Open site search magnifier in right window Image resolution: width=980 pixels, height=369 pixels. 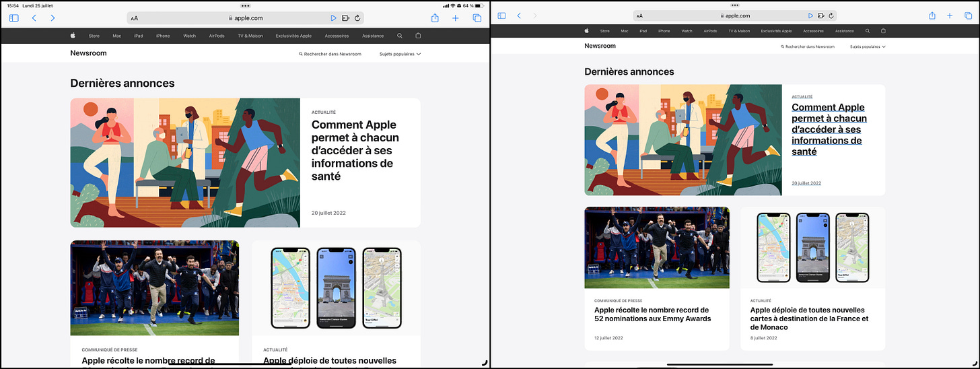pyautogui.click(x=867, y=31)
